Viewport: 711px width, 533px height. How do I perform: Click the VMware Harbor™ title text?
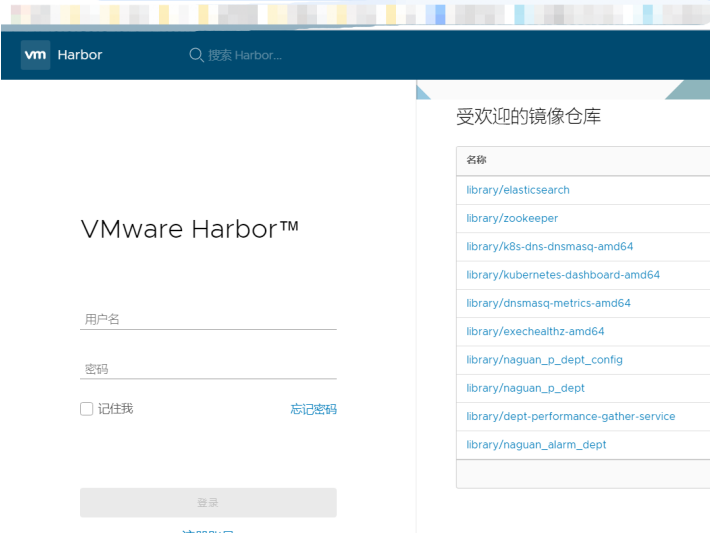pos(190,229)
